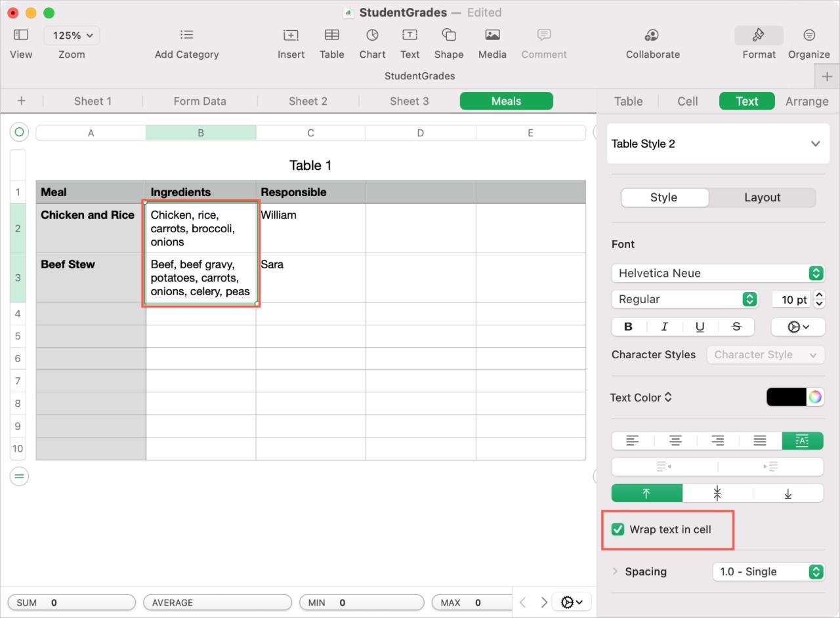Go to previous status bar function
840x618 pixels.
click(x=523, y=602)
